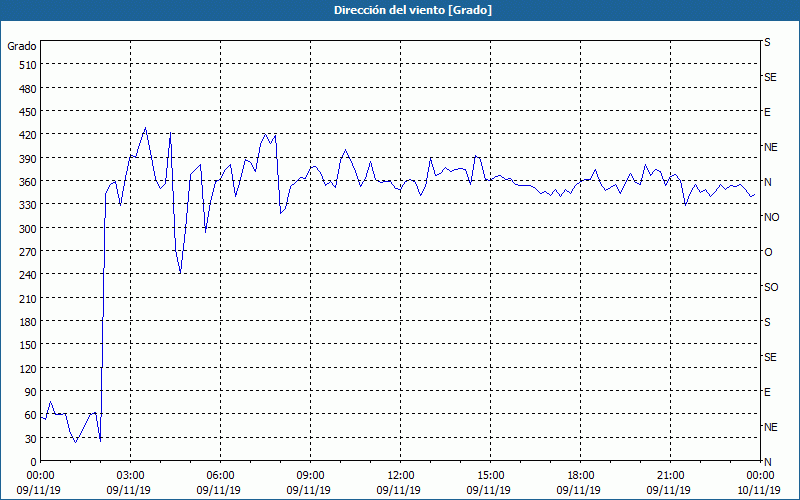Select the "O" compass direction label
Image resolution: width=800 pixels, height=500 pixels.
tap(768, 253)
